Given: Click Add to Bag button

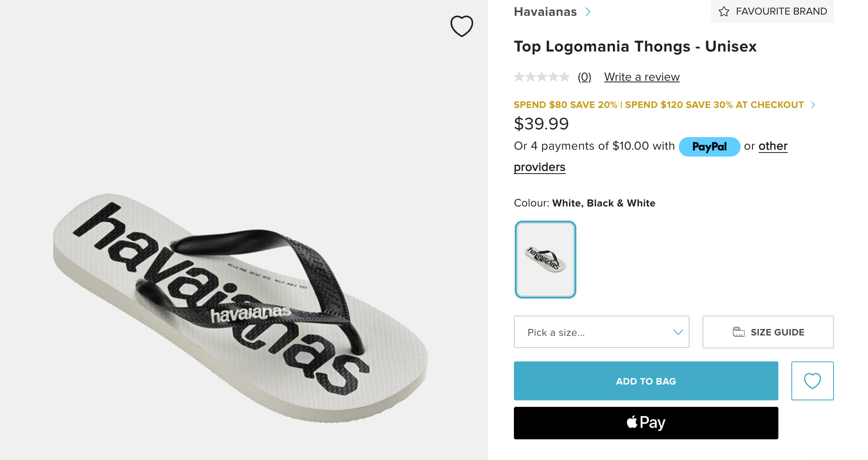Looking at the screenshot, I should [x=646, y=381].
